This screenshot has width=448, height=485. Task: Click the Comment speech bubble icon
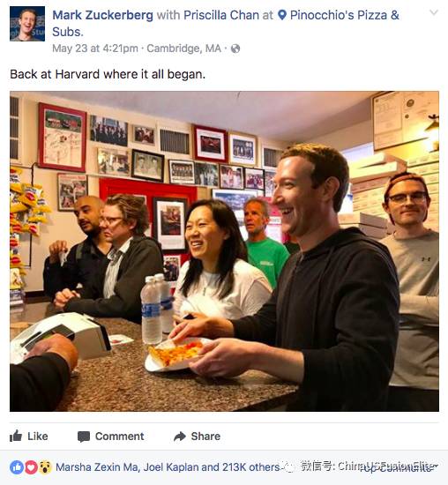tap(84, 436)
